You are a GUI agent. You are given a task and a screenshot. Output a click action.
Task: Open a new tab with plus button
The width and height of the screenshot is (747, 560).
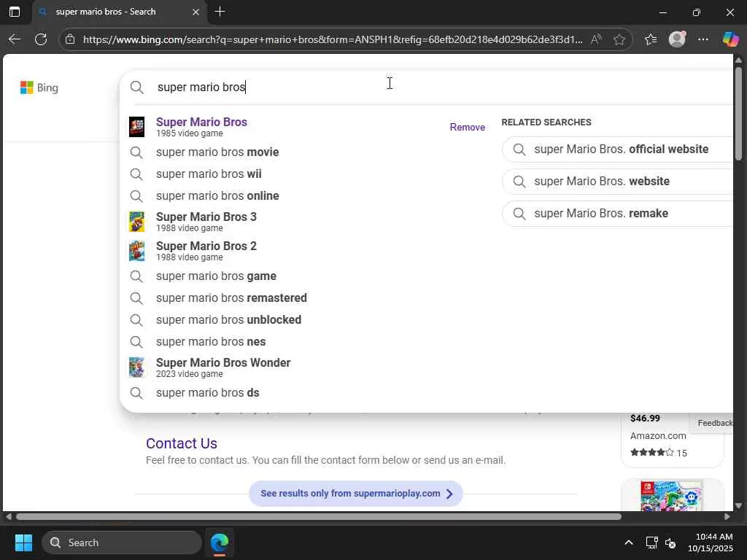[220, 12]
